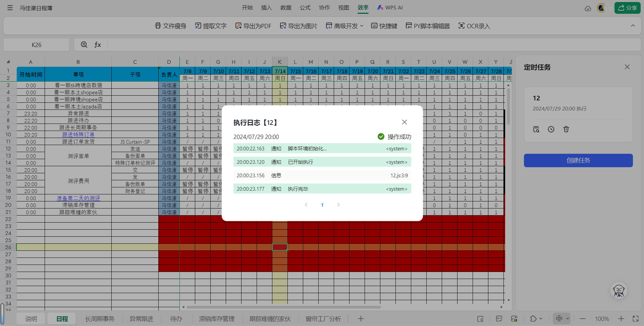Open the 长周期事务 sheet tab

pos(100,319)
